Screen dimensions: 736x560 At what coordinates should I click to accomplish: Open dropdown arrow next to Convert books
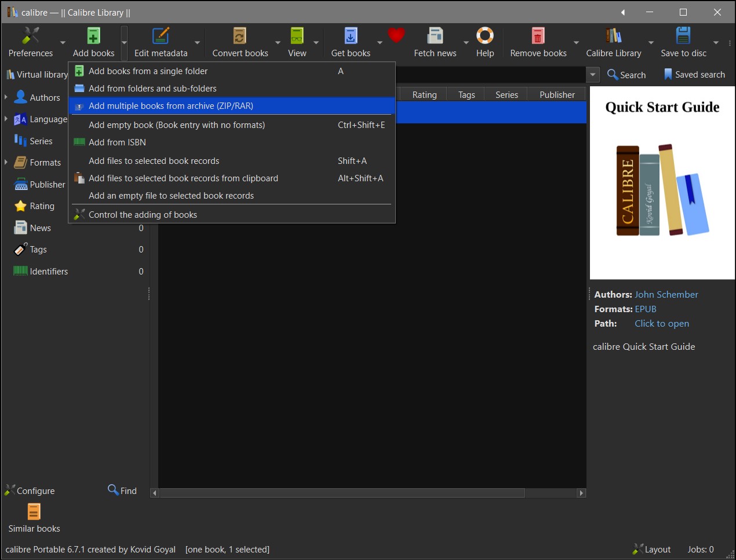pyautogui.click(x=278, y=42)
